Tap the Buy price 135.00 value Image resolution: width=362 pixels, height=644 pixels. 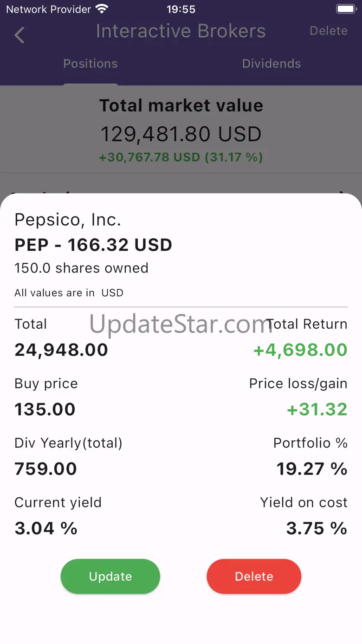45,409
